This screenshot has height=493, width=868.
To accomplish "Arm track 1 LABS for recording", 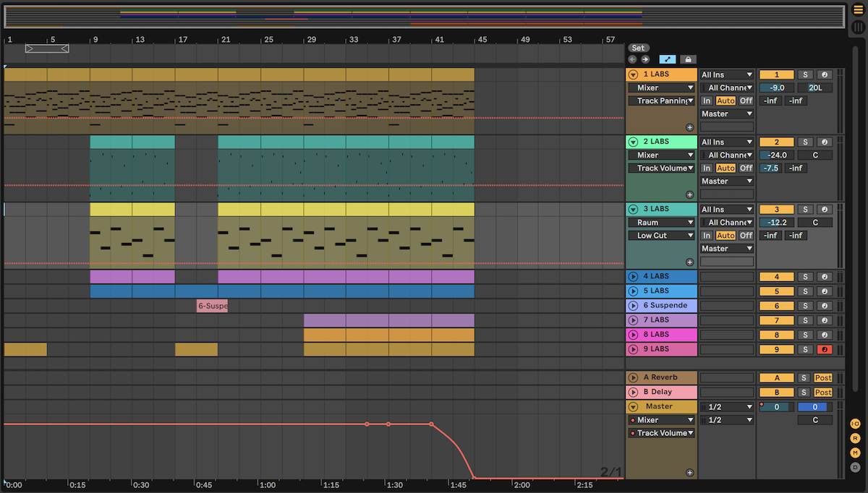I will point(825,74).
